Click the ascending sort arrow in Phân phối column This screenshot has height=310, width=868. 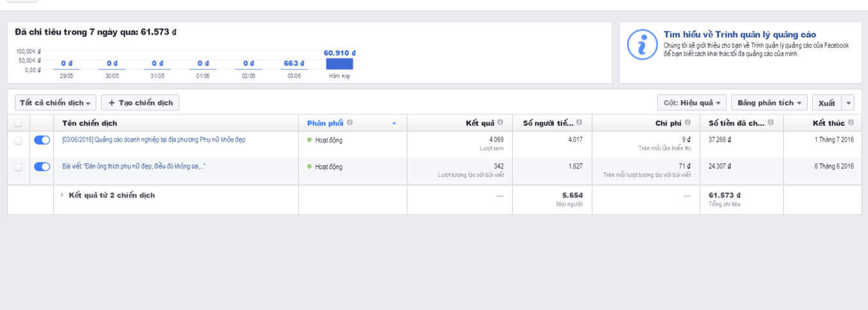(394, 123)
